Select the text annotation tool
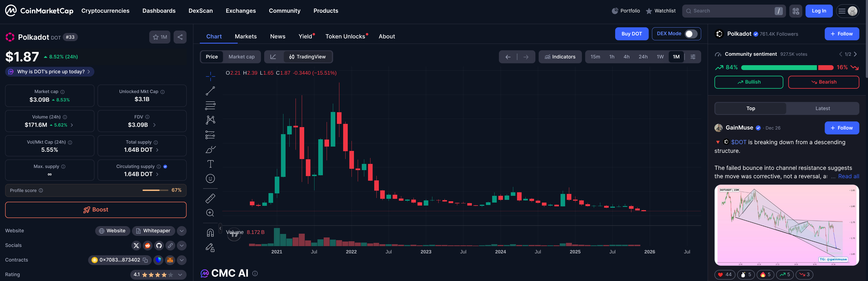The width and height of the screenshot is (868, 281). [x=210, y=164]
